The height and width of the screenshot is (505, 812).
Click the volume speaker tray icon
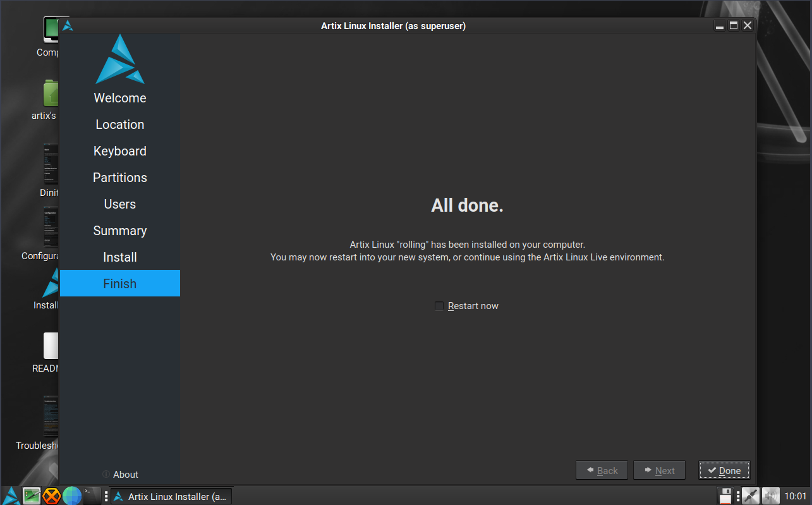(770, 496)
